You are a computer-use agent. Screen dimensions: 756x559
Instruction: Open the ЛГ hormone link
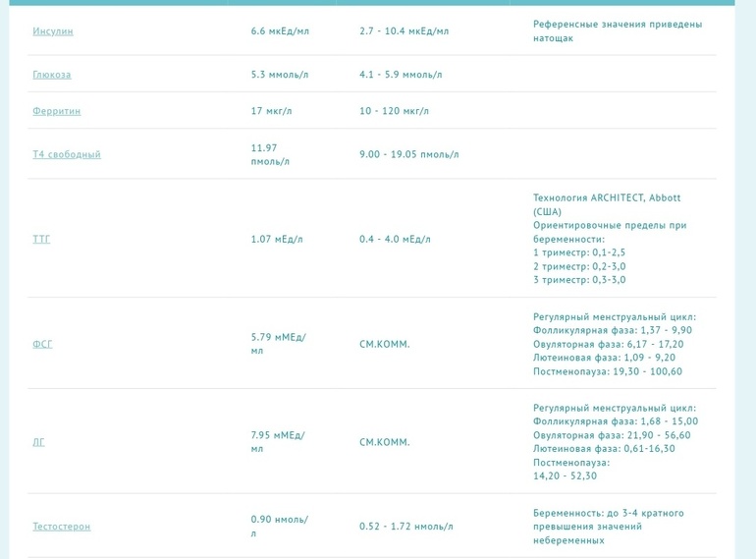tap(39, 442)
